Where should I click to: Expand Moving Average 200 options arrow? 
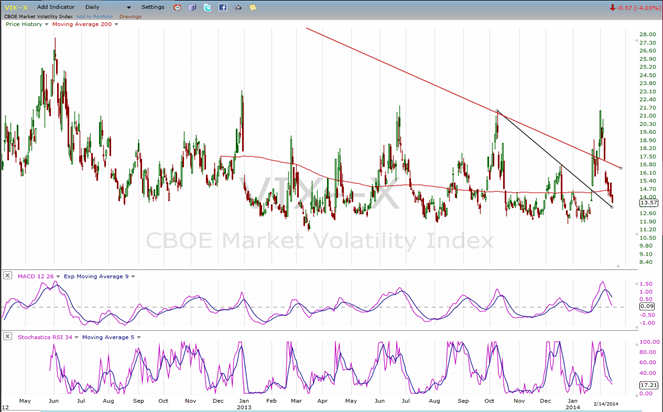click(x=116, y=25)
